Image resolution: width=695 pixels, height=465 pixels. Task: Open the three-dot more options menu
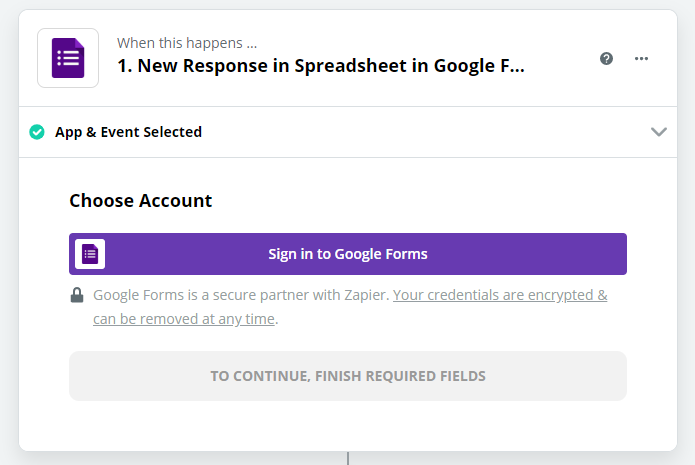tap(642, 58)
